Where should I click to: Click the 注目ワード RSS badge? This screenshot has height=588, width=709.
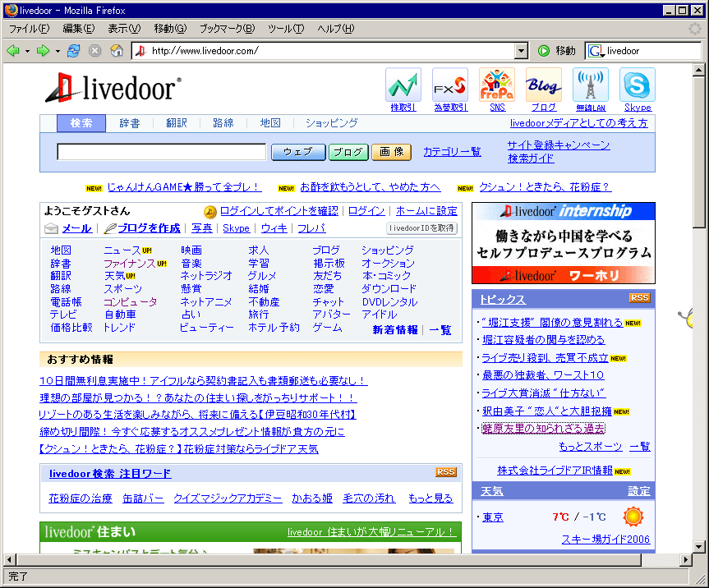point(446,472)
